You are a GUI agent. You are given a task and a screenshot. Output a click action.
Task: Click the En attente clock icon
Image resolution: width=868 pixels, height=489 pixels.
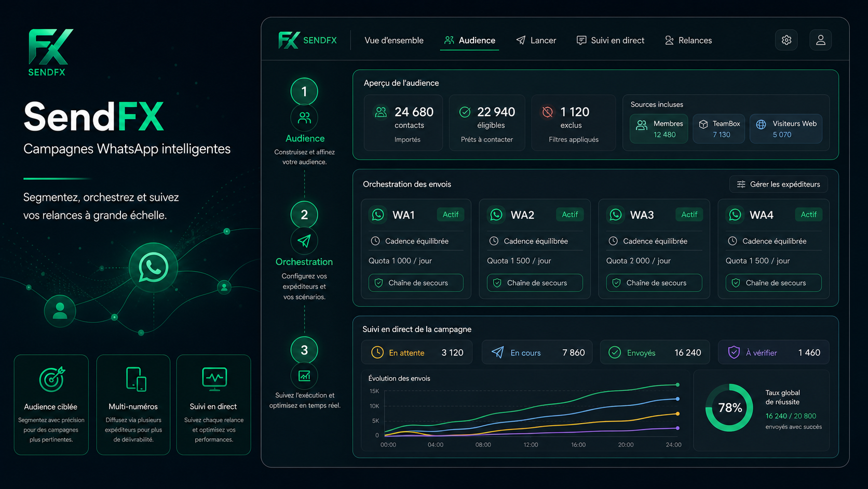pos(377,352)
